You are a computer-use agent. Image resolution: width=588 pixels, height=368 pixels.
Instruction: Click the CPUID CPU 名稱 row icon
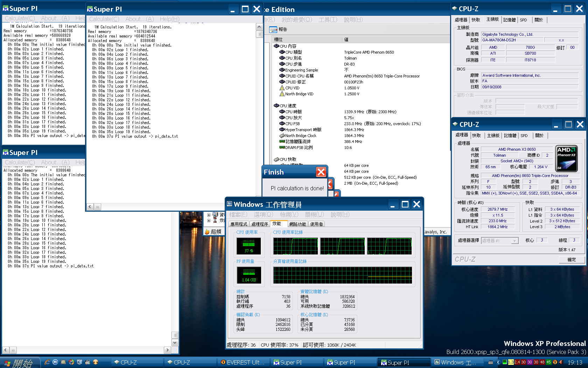pos(282,76)
